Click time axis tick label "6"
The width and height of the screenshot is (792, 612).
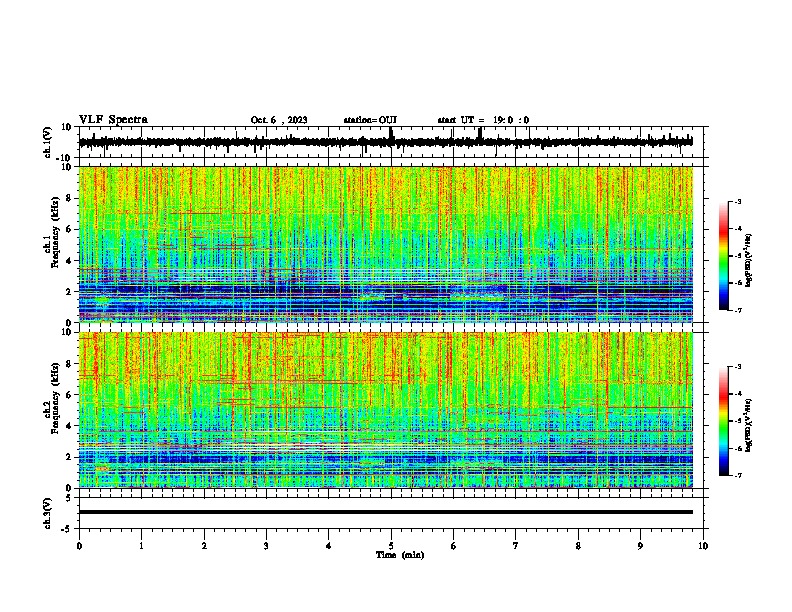click(454, 546)
